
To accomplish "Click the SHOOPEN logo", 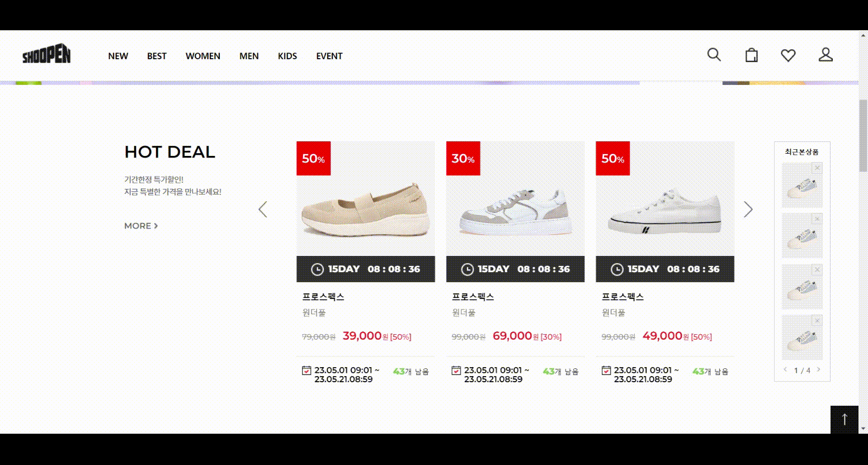I will pyautogui.click(x=46, y=55).
